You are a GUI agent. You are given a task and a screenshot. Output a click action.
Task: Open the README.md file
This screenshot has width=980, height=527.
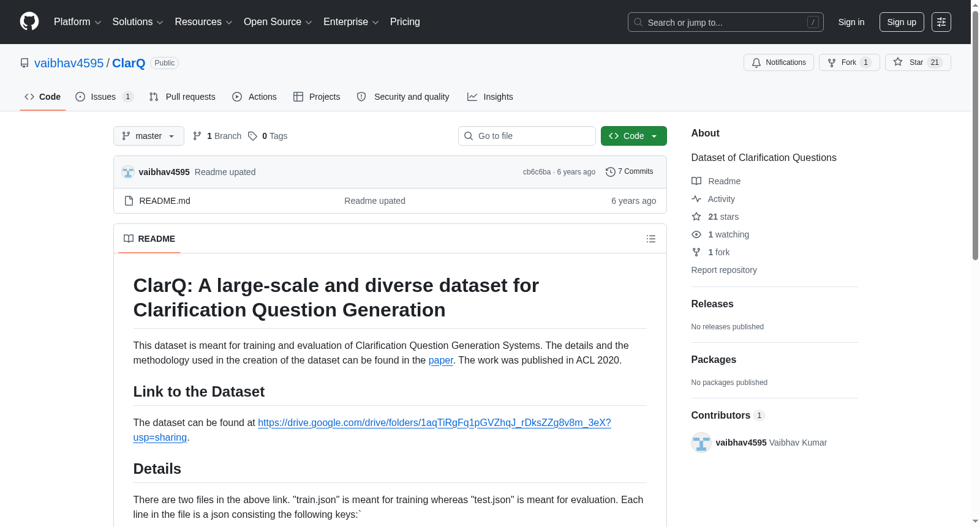165,201
